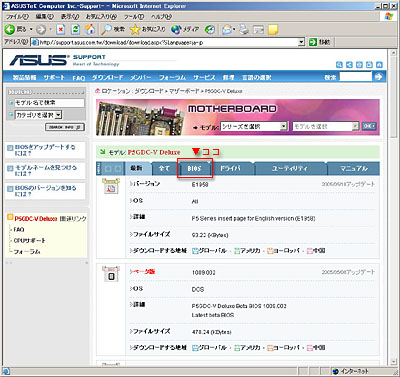Click the History icon beside メディア
The height and width of the screenshot is (377, 400).
pos(210,30)
